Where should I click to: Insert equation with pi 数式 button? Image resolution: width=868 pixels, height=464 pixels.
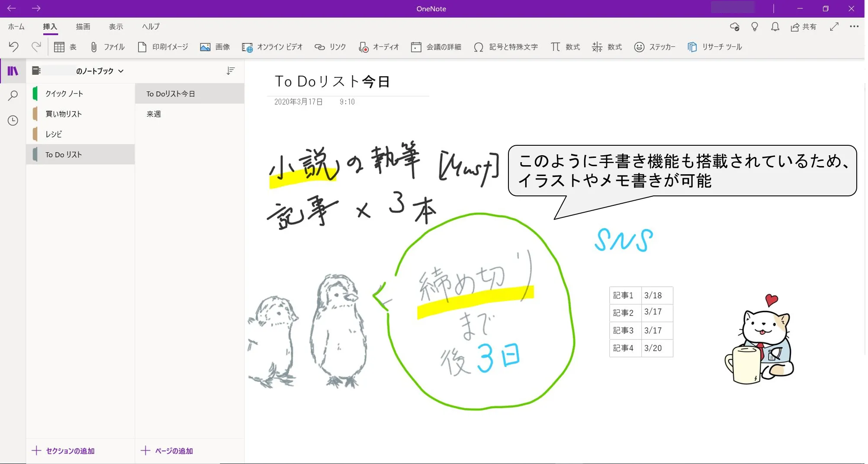click(x=565, y=47)
